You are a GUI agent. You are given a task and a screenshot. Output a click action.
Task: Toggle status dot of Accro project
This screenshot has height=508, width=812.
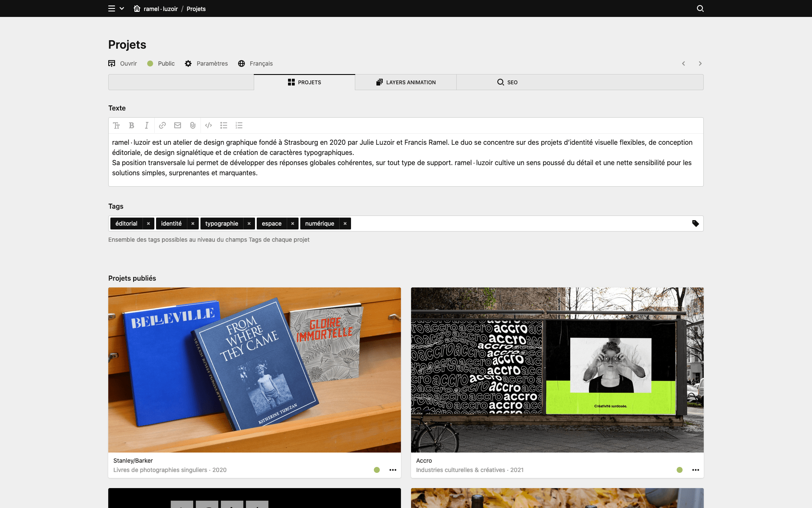[680, 470]
